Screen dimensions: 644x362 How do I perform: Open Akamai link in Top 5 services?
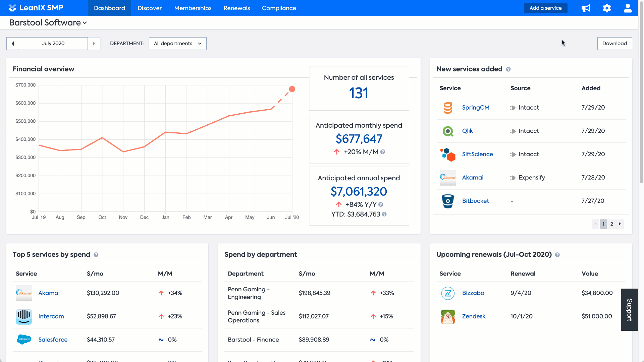(49, 293)
